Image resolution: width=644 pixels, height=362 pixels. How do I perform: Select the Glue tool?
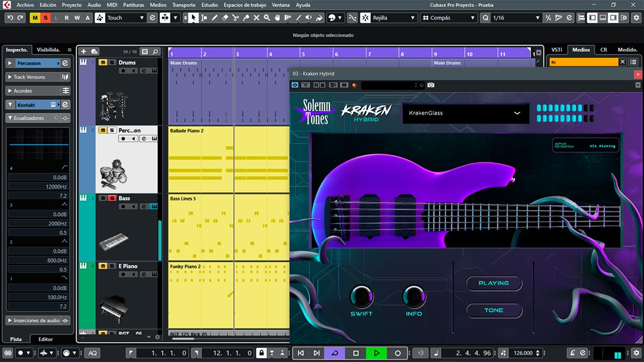point(246,18)
